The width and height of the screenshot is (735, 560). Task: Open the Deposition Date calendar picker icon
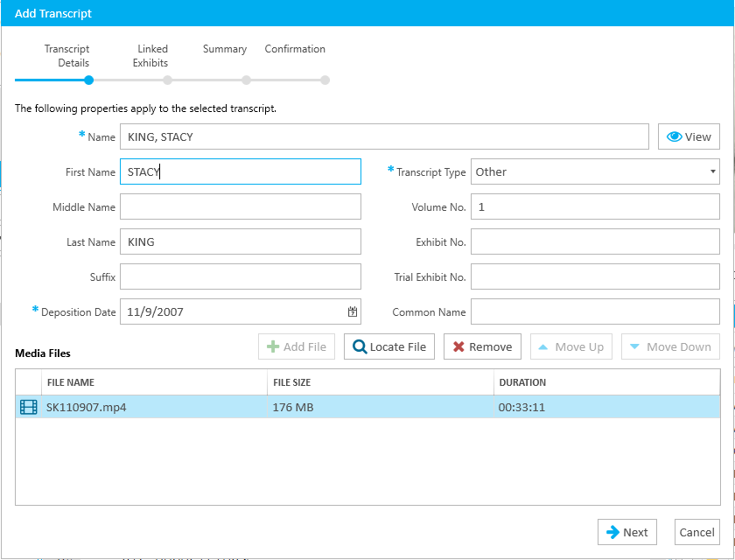(x=353, y=311)
